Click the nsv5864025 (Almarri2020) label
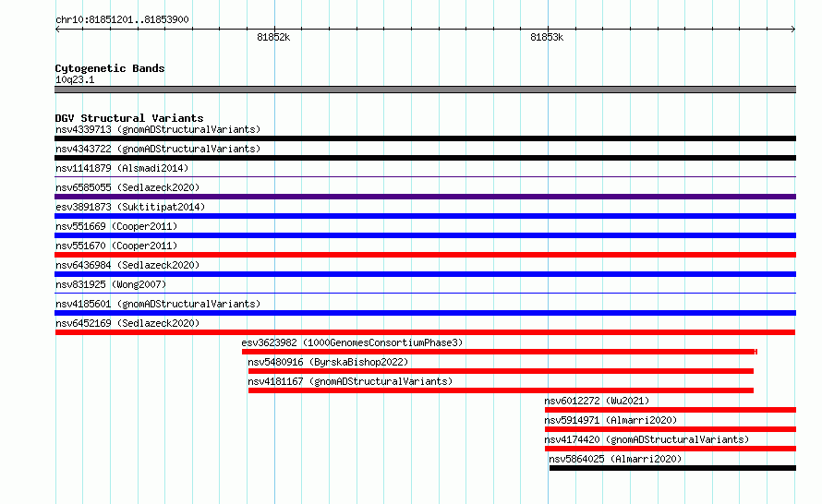822x504 pixels. (x=615, y=459)
